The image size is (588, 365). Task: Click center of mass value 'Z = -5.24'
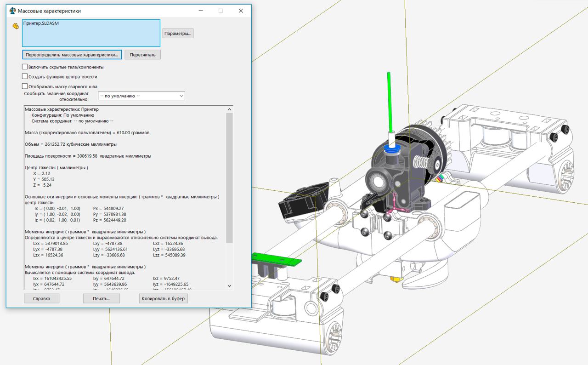coord(42,185)
